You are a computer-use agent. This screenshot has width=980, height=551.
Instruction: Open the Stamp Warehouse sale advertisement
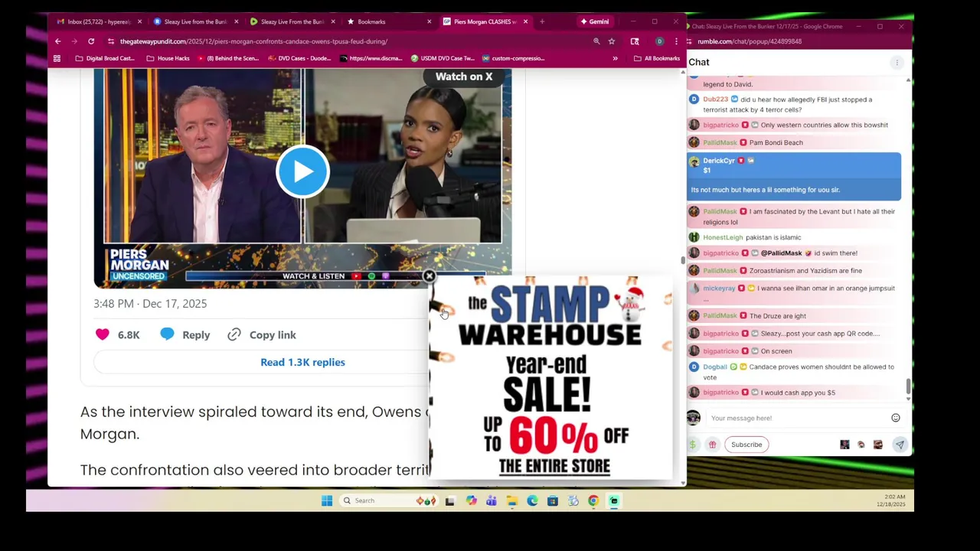550,378
